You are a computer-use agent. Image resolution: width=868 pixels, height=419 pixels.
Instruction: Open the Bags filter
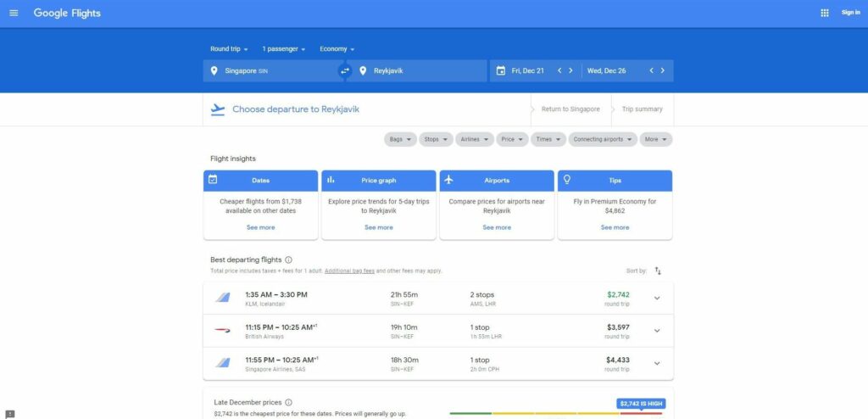coord(400,140)
